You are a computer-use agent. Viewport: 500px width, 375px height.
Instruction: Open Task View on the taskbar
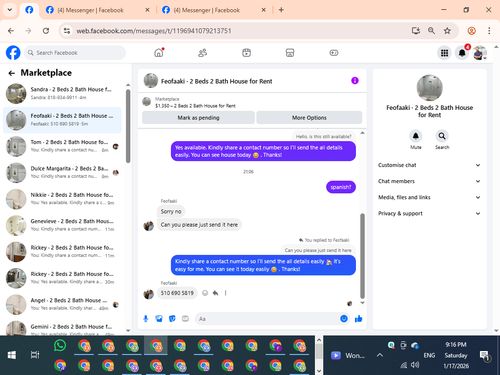coord(35,355)
